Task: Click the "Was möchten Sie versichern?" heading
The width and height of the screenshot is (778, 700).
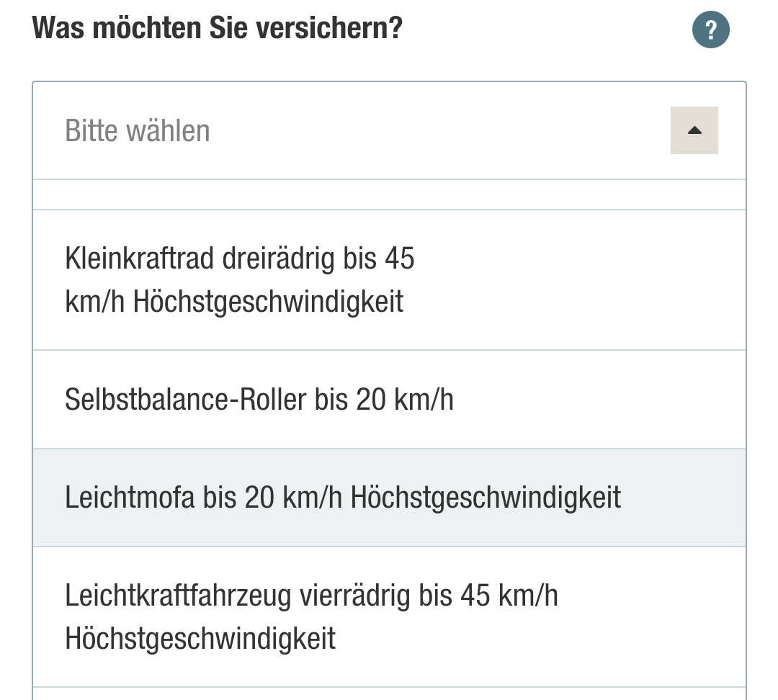Action: [217, 29]
